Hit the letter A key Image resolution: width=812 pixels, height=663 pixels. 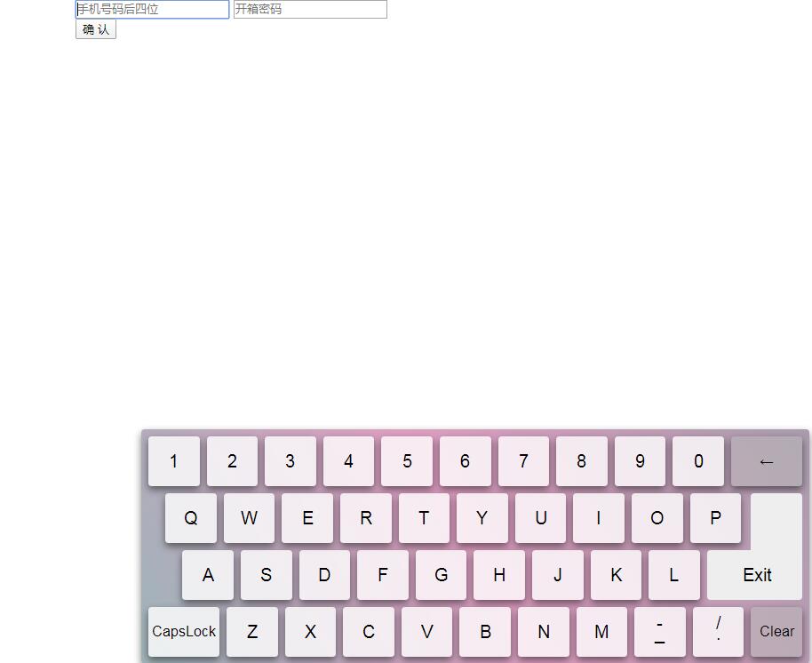(x=208, y=575)
